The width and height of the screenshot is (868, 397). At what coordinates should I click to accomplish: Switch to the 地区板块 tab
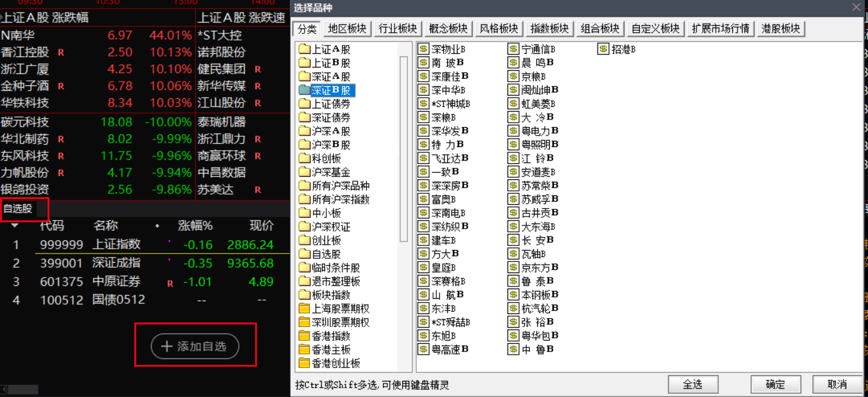tap(347, 29)
